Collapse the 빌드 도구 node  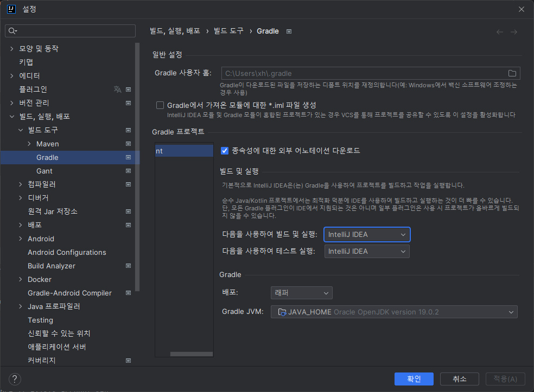[x=21, y=130]
